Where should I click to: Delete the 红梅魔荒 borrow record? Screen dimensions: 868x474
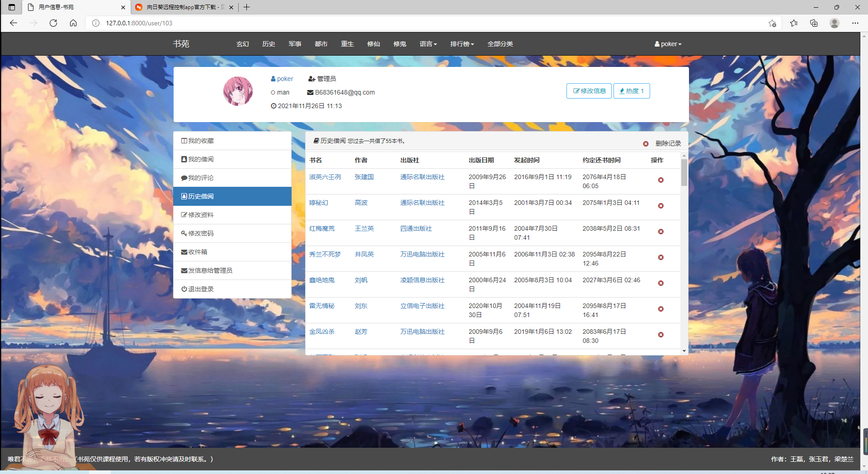(660, 232)
